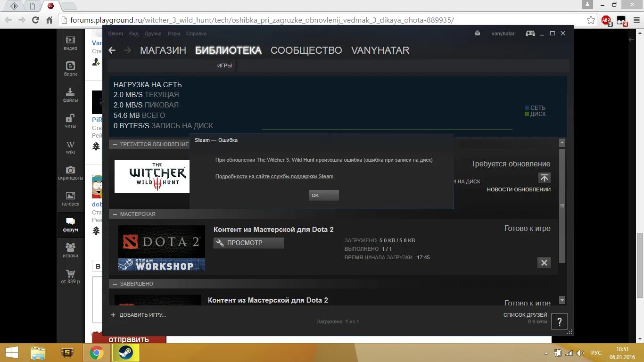This screenshot has width=644, height=362.
Task: Open the Adblock Plus extension
Action: coord(607,20)
